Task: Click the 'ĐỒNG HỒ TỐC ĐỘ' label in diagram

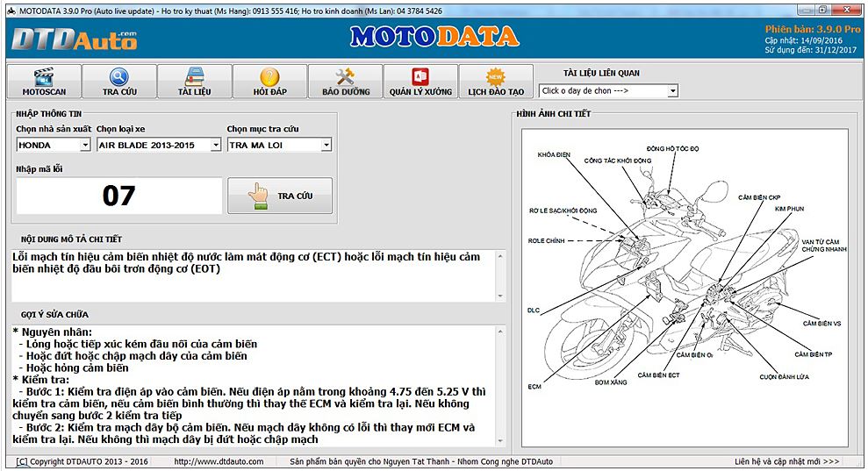Action: pos(672,148)
